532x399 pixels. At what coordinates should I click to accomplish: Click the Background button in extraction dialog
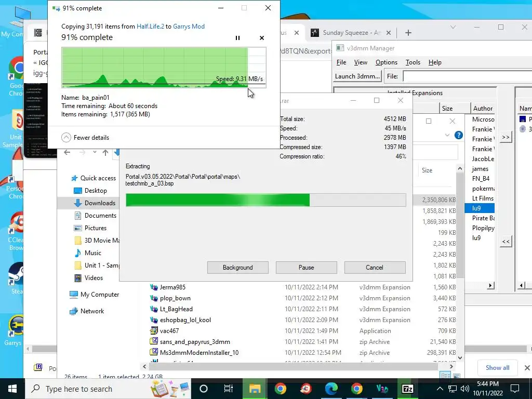click(x=238, y=268)
